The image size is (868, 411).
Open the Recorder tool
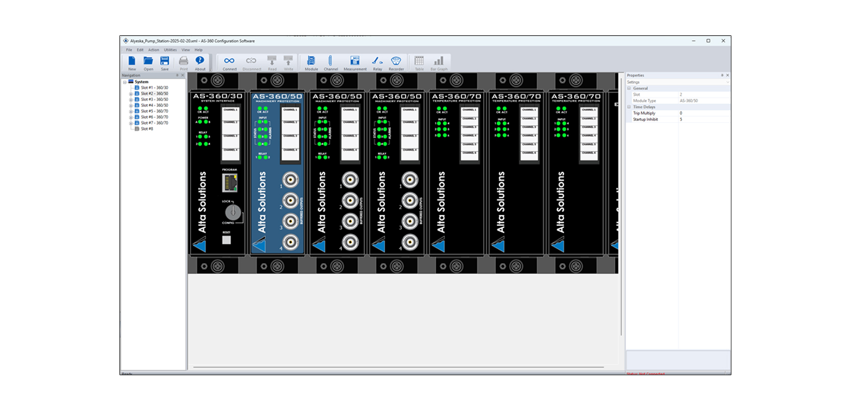396,63
